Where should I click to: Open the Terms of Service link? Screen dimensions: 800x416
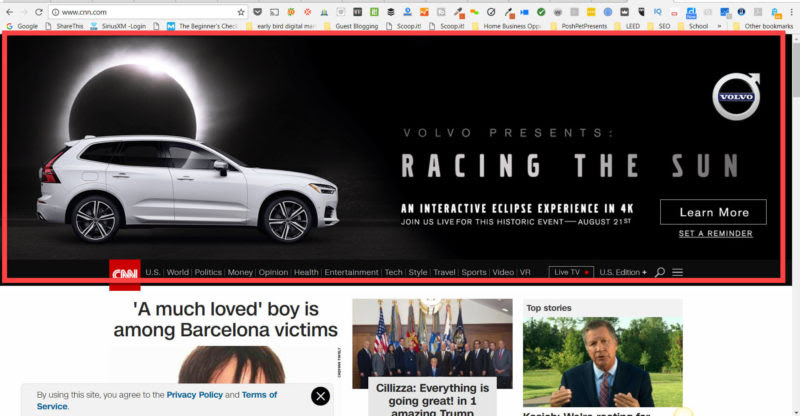157,401
